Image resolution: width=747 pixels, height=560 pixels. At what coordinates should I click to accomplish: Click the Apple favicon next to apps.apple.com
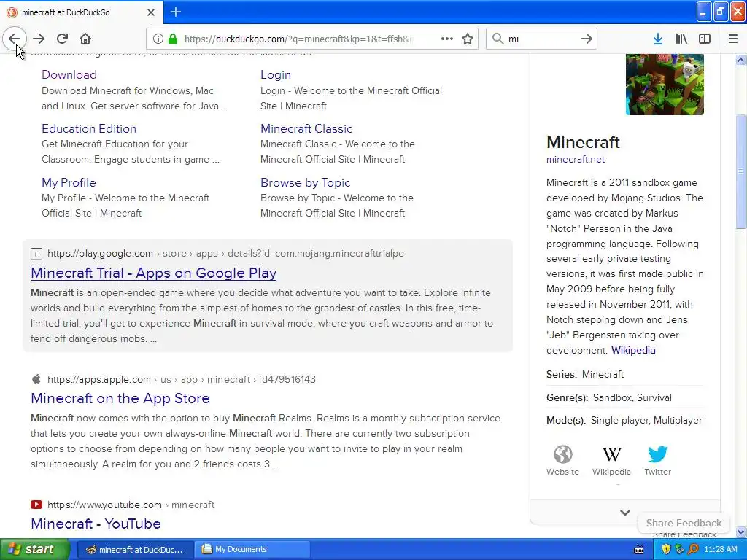click(36, 379)
